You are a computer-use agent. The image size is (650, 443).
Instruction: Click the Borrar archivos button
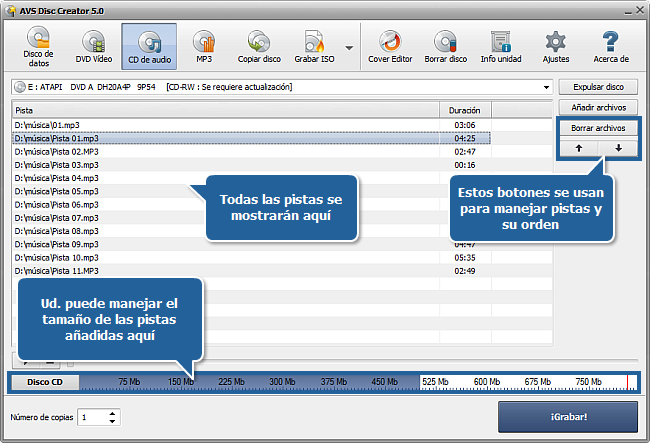[598, 128]
